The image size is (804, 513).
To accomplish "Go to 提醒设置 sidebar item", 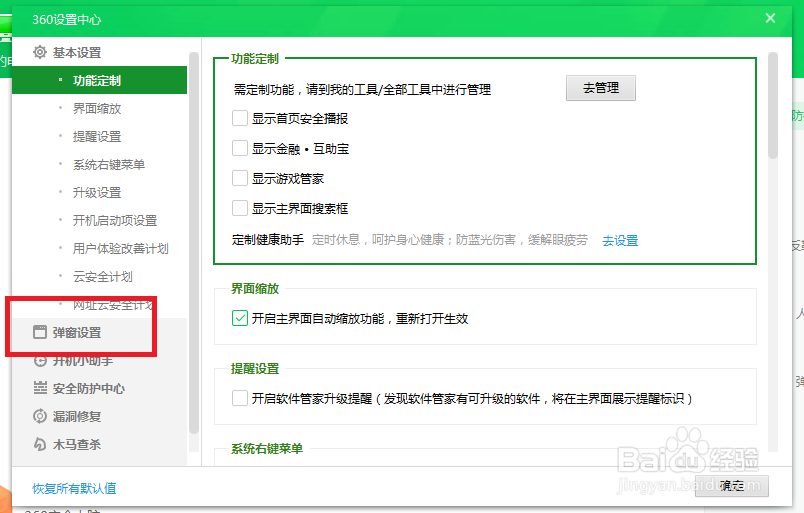I will [99, 136].
